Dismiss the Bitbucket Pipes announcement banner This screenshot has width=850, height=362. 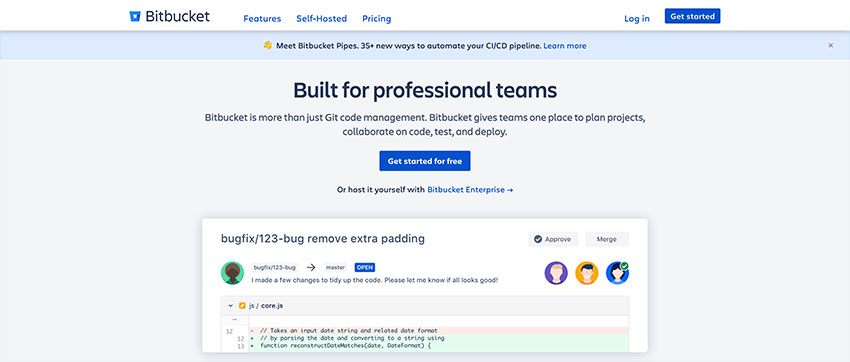[830, 46]
